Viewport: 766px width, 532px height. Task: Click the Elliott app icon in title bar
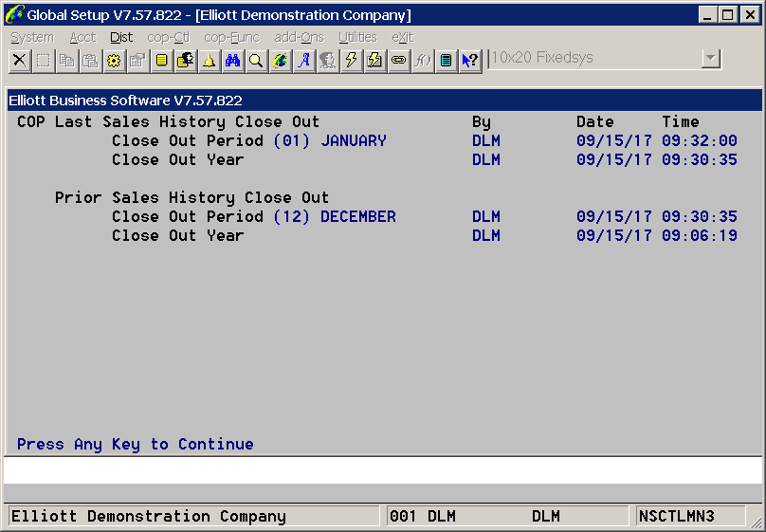point(14,14)
